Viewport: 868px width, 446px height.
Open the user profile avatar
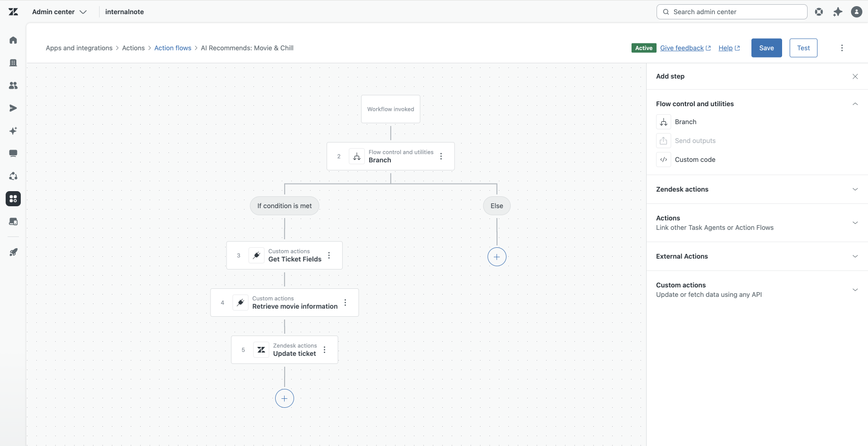point(856,12)
